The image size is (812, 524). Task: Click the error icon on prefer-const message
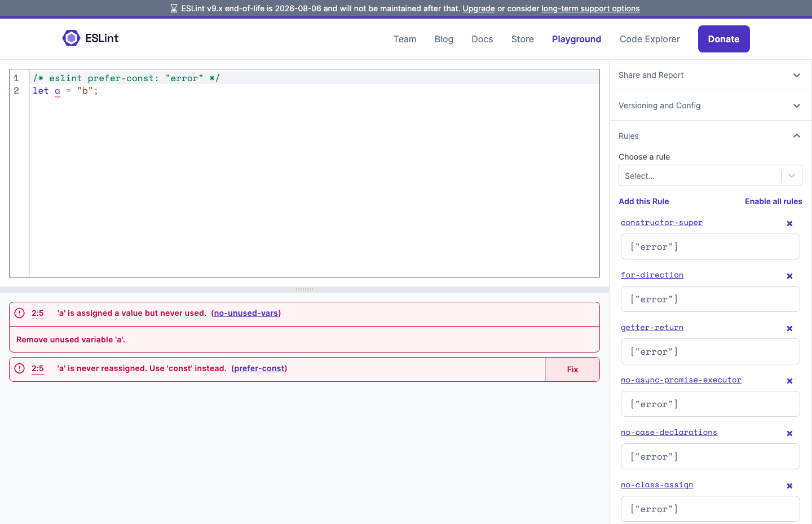[x=20, y=368]
